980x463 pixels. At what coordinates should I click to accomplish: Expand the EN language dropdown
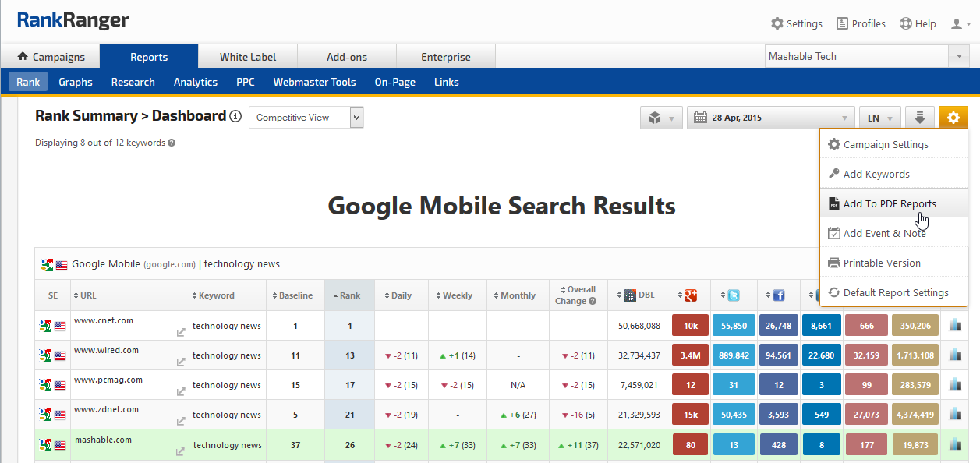[879, 118]
